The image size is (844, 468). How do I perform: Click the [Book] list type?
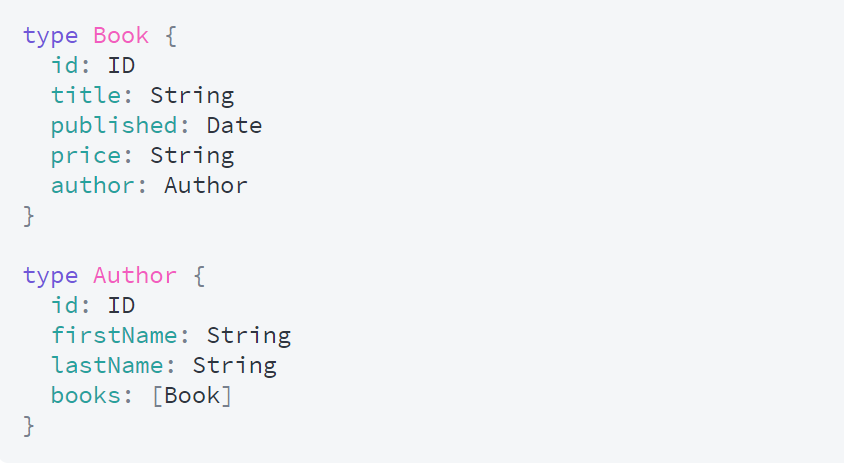pos(192,396)
